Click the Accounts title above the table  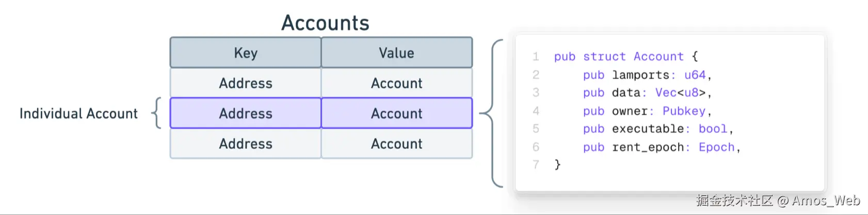pyautogui.click(x=325, y=23)
